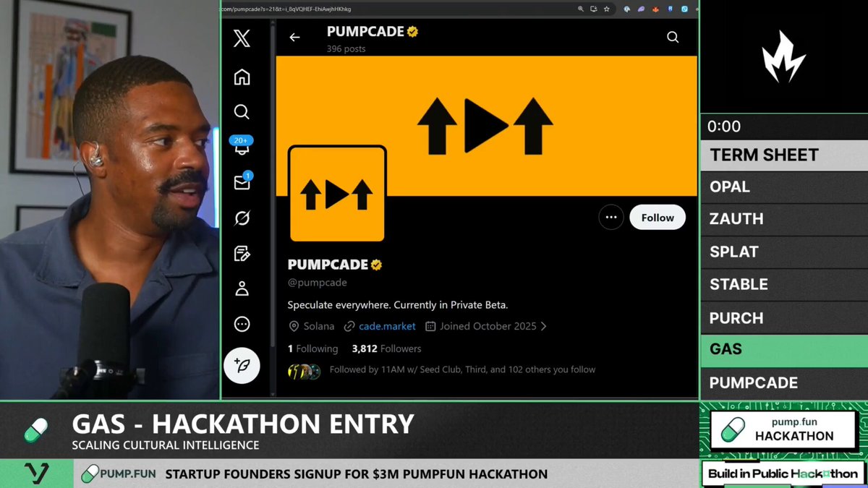Open Messages envelope icon

(242, 182)
